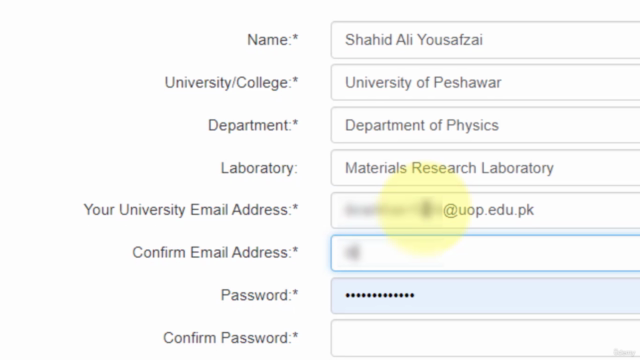Click the "University/College:*" label text
Screen dimensions: 640x360
[x=231, y=82]
